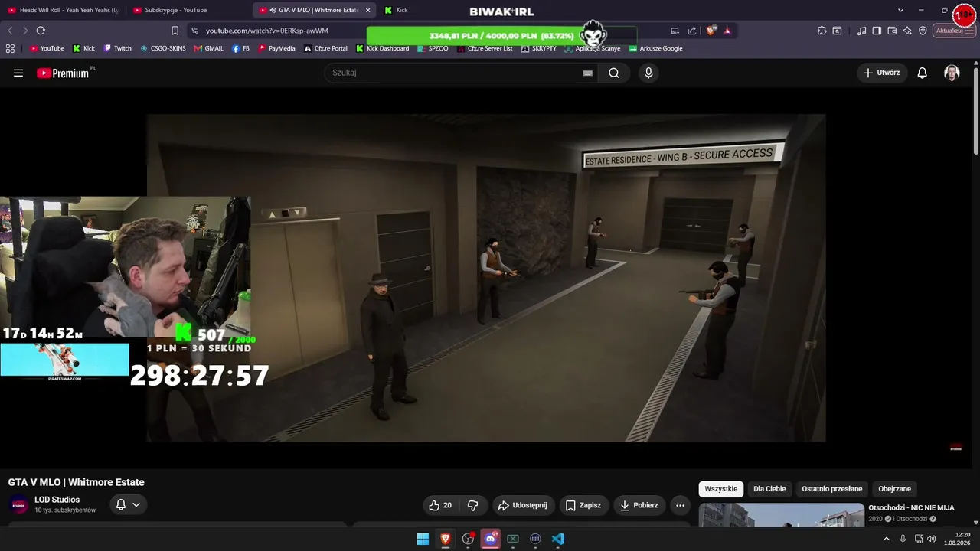Close the GTA V MLO tab
This screenshot has height=551, width=980.
[x=368, y=10]
